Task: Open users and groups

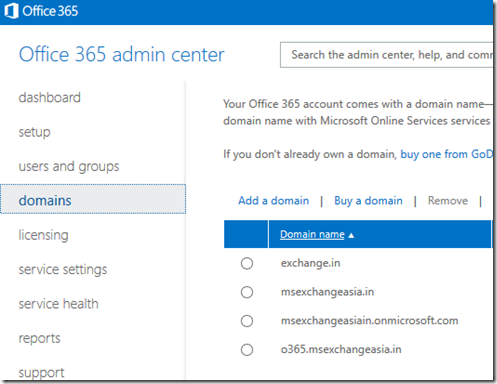Action: pyautogui.click(x=69, y=166)
